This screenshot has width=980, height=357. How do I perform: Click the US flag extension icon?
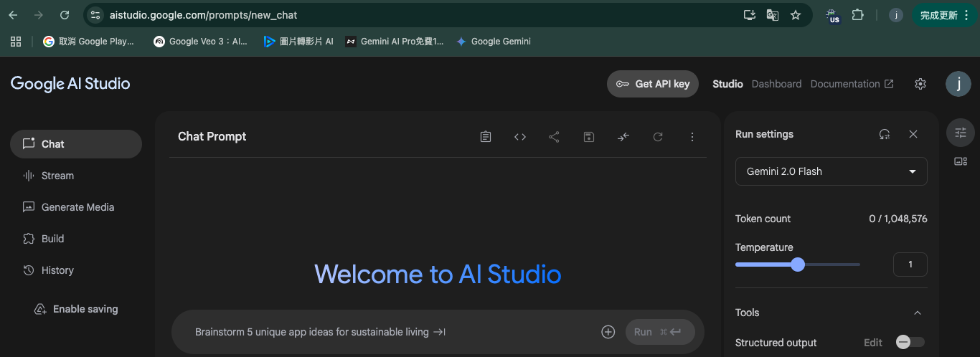[834, 15]
